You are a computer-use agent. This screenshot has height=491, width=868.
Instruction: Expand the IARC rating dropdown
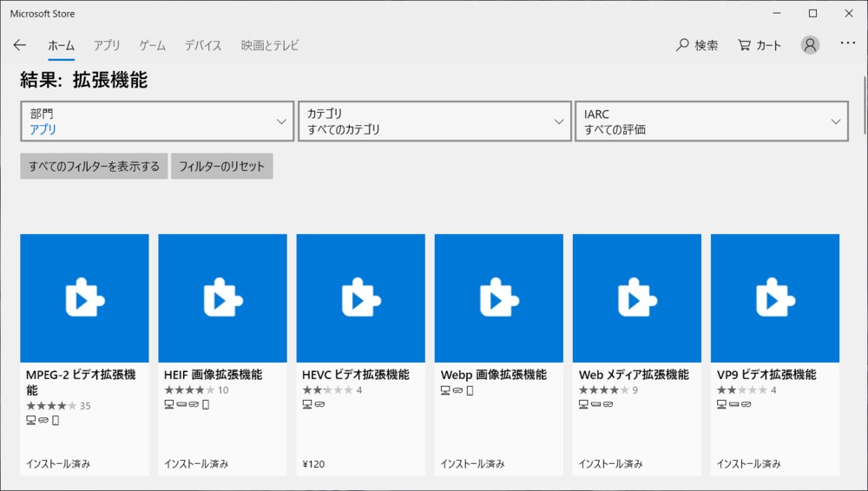tap(712, 121)
